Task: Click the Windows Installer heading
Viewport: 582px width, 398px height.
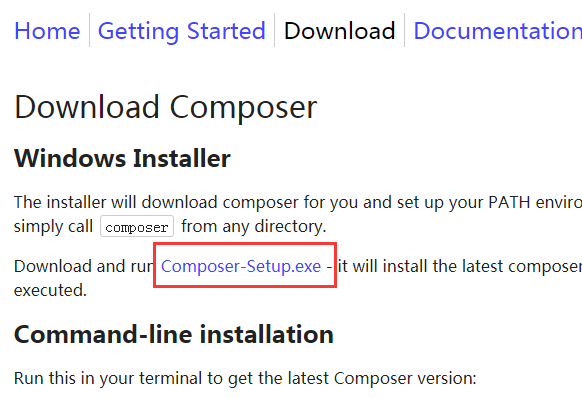Action: pos(122,159)
